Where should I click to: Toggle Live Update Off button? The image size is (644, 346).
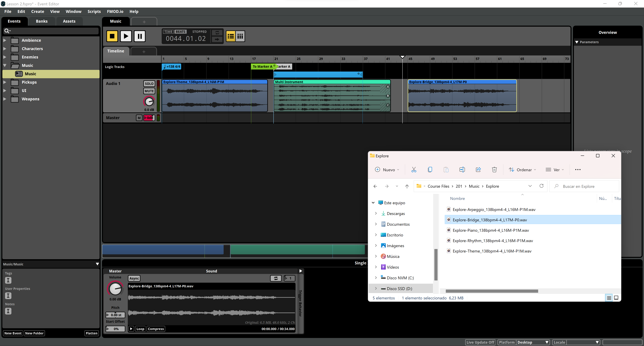480,342
